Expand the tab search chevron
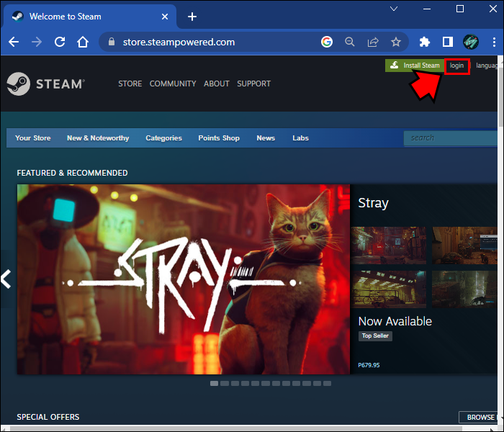504x432 pixels. pyautogui.click(x=394, y=9)
